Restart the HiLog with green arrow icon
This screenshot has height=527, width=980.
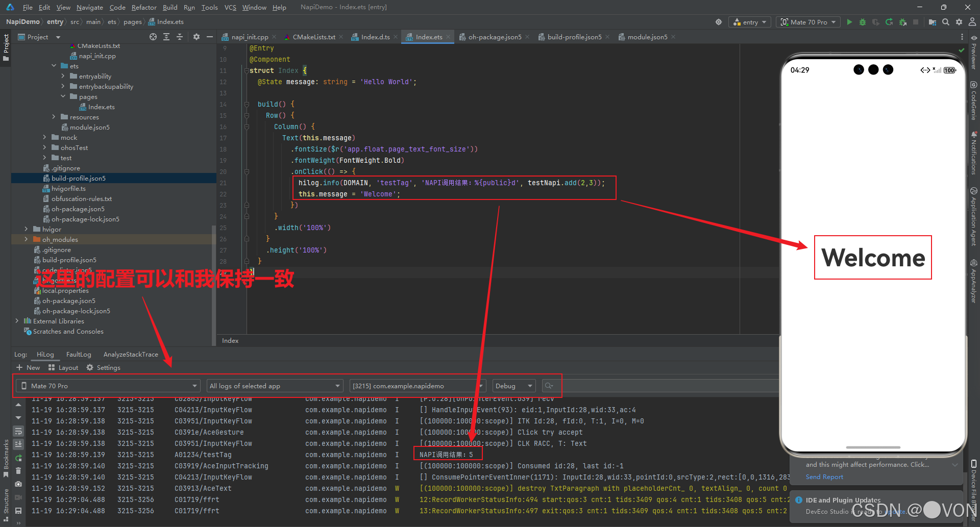[x=18, y=458]
